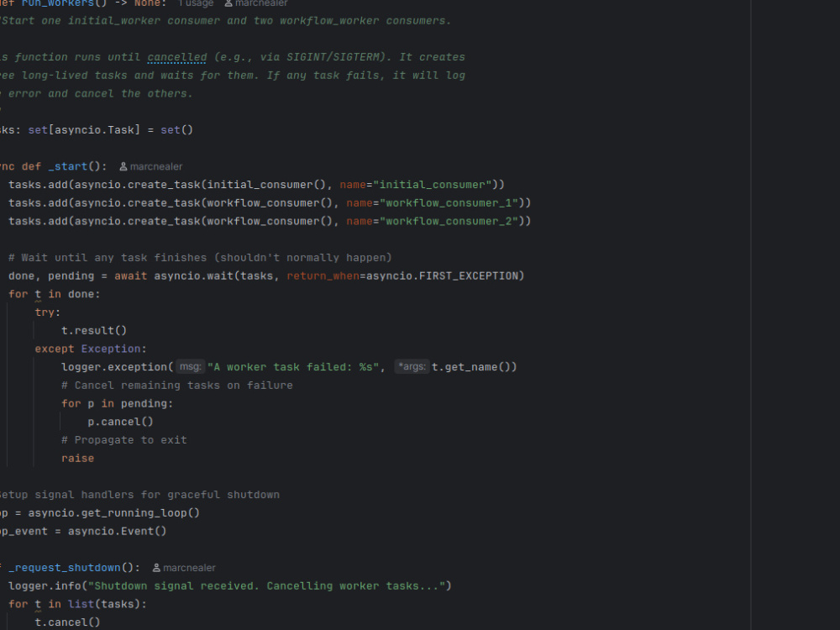
Task: Click the asyncio.get_running_loop() call
Action: (113, 512)
